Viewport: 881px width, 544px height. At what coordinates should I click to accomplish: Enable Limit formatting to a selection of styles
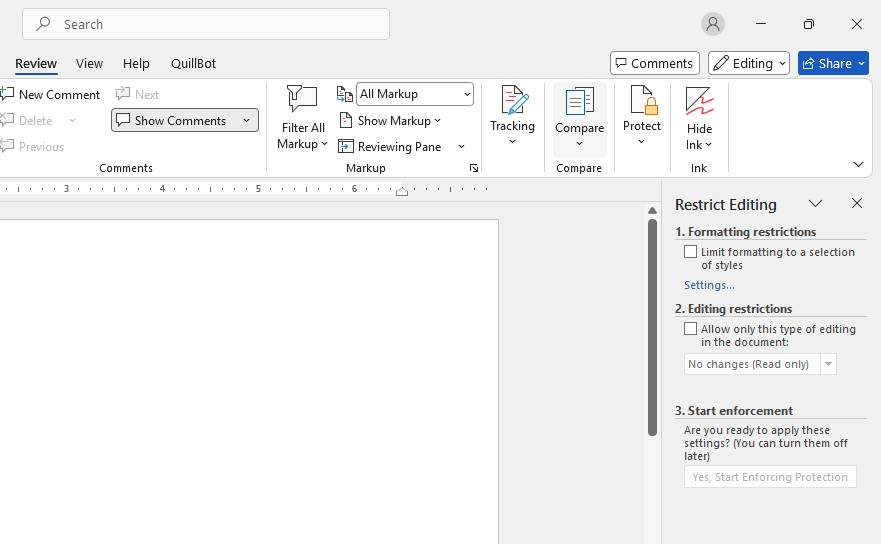690,252
